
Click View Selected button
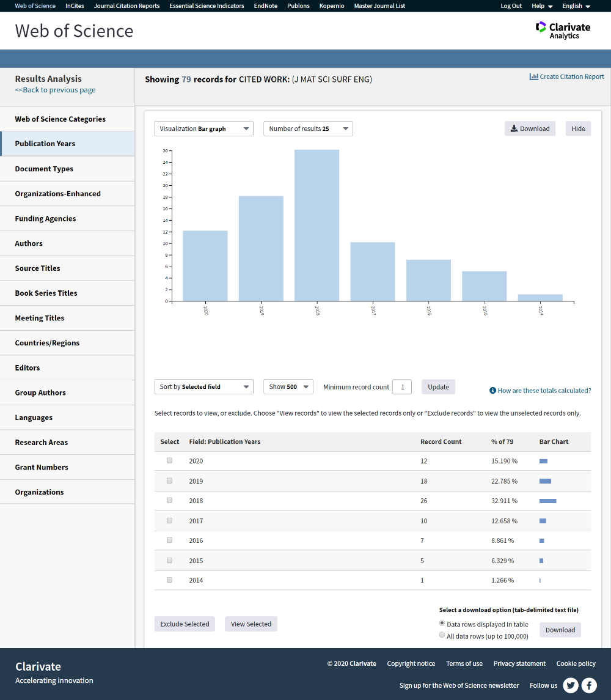click(251, 624)
